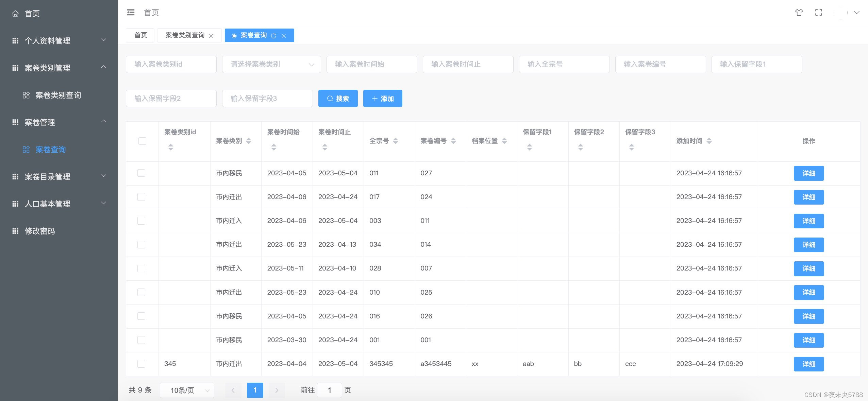
Task: Check the row with 案卷类别id 345
Action: 141,364
